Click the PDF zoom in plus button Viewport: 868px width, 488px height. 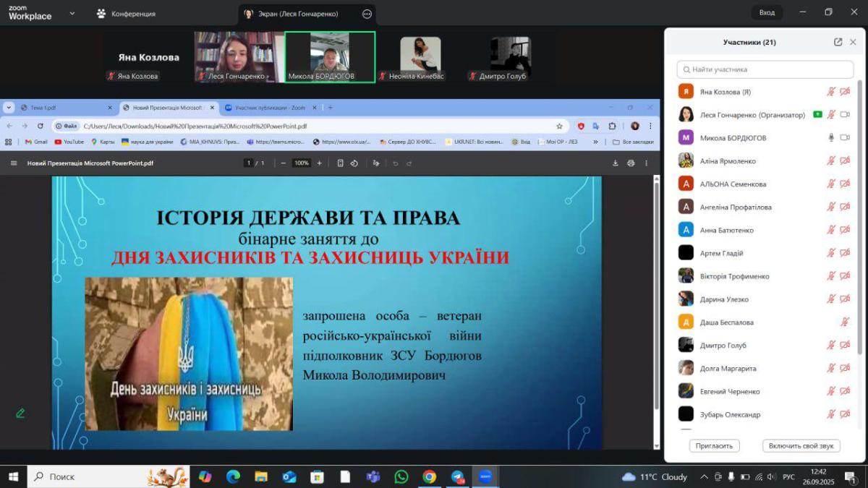(319, 163)
